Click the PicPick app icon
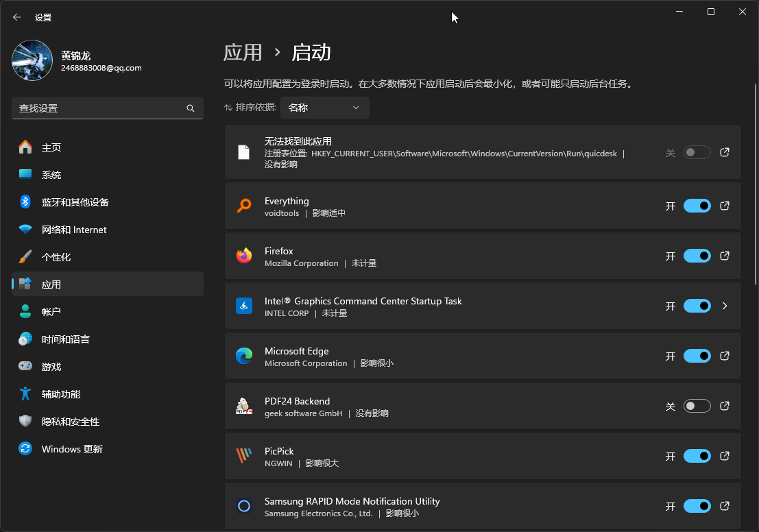Viewport: 759px width, 532px height. pyautogui.click(x=243, y=456)
